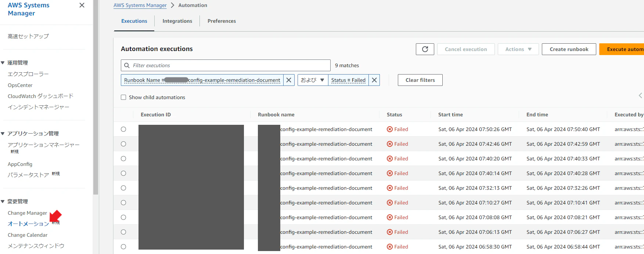Click Failed status icon for 06:58:30 execution
The image size is (644, 254).
[x=390, y=247]
